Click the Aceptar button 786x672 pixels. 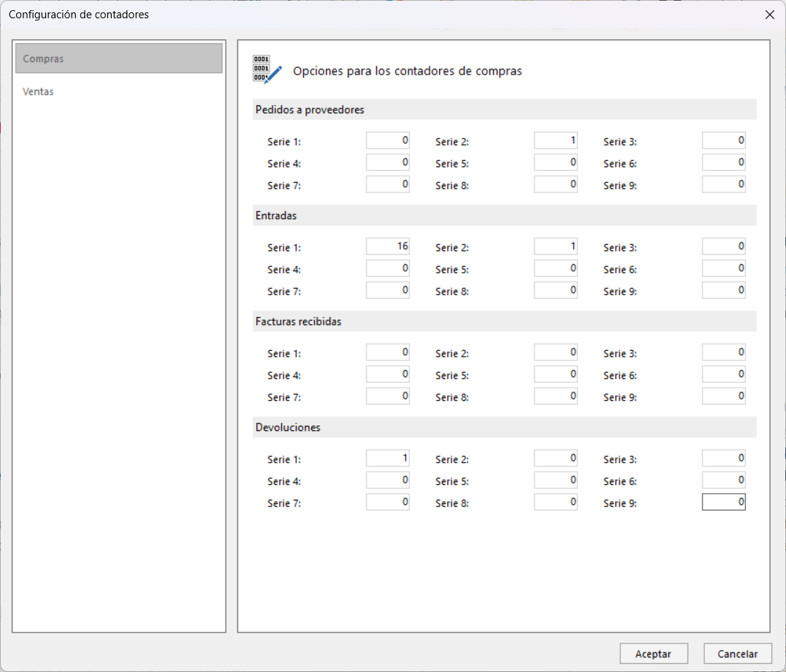tap(654, 654)
